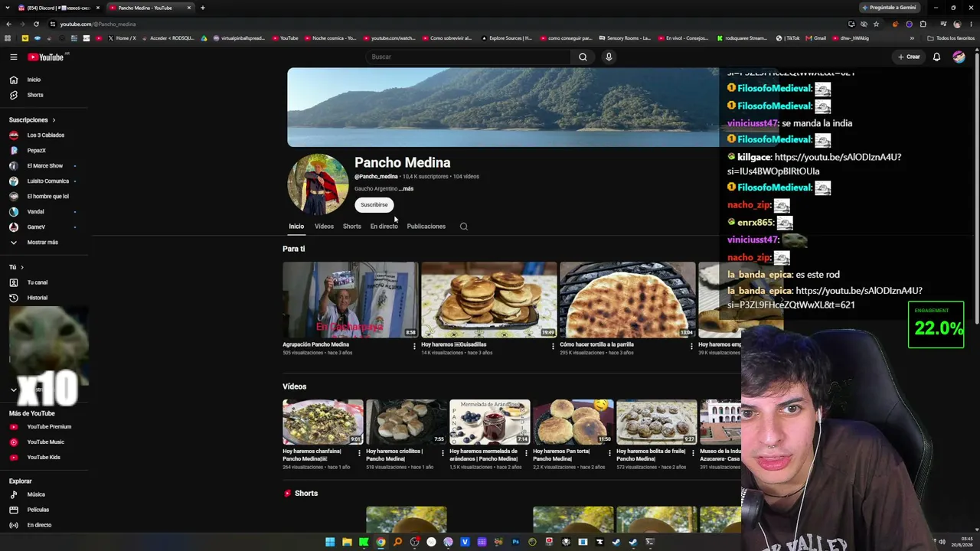980x551 pixels.
Task: Click Pregúntale a Gemini button
Action: [x=889, y=8]
